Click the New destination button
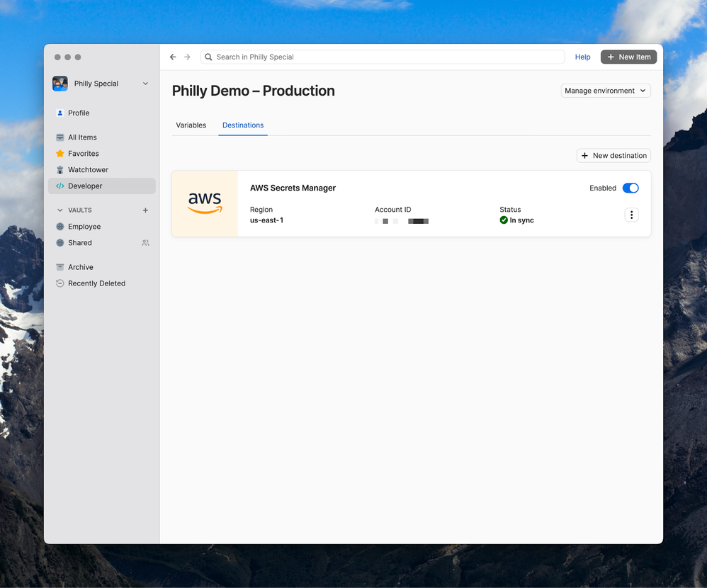The width and height of the screenshot is (707, 588). [613, 156]
